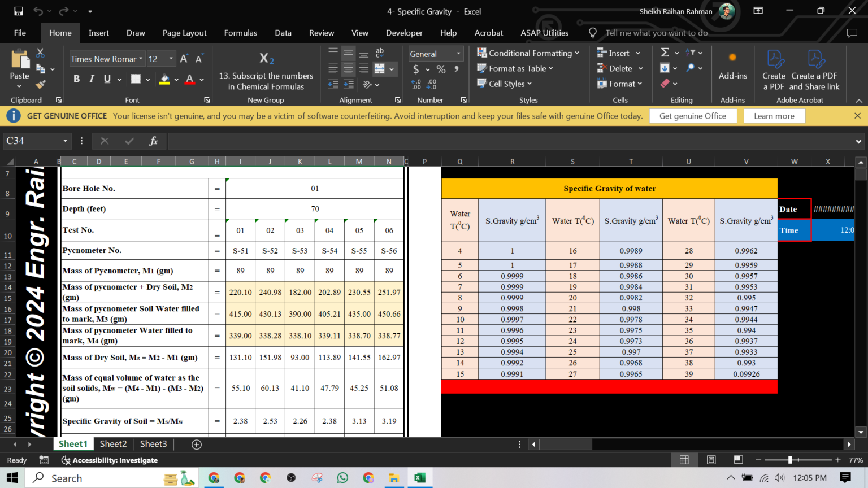Open the Page Layout ribbon tab
The height and width of the screenshot is (488, 868).
pos(184,33)
